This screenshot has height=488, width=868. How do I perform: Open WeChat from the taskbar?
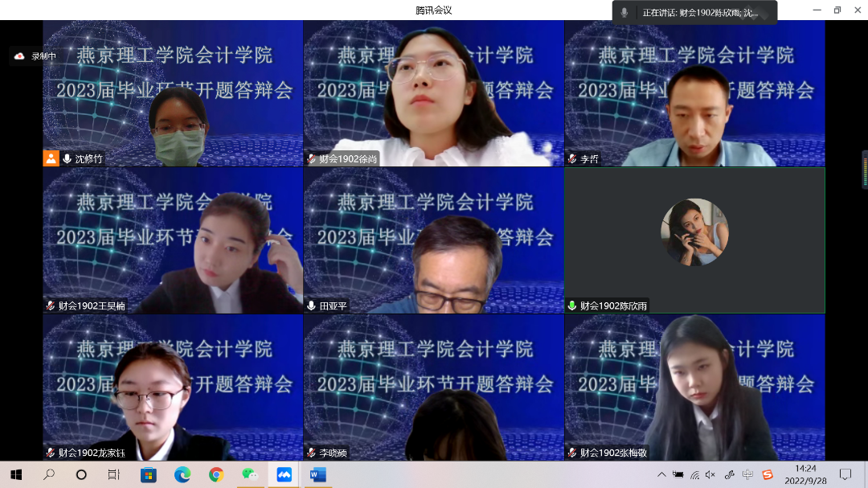(250, 474)
